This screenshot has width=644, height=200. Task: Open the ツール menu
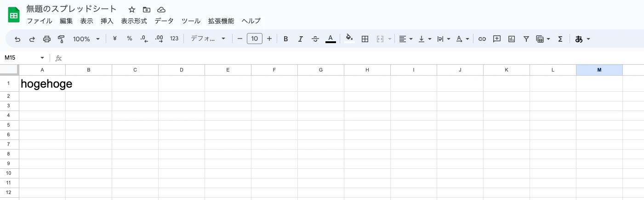point(191,21)
